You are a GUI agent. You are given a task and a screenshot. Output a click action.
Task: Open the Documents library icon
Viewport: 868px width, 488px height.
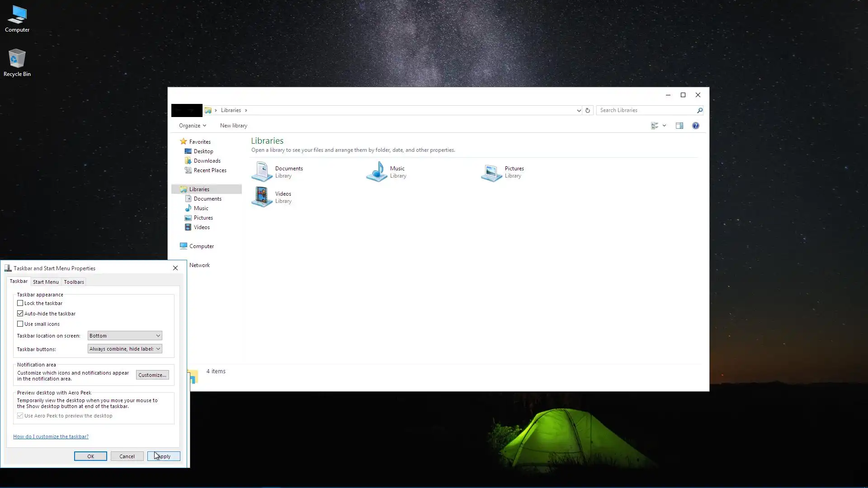(262, 172)
